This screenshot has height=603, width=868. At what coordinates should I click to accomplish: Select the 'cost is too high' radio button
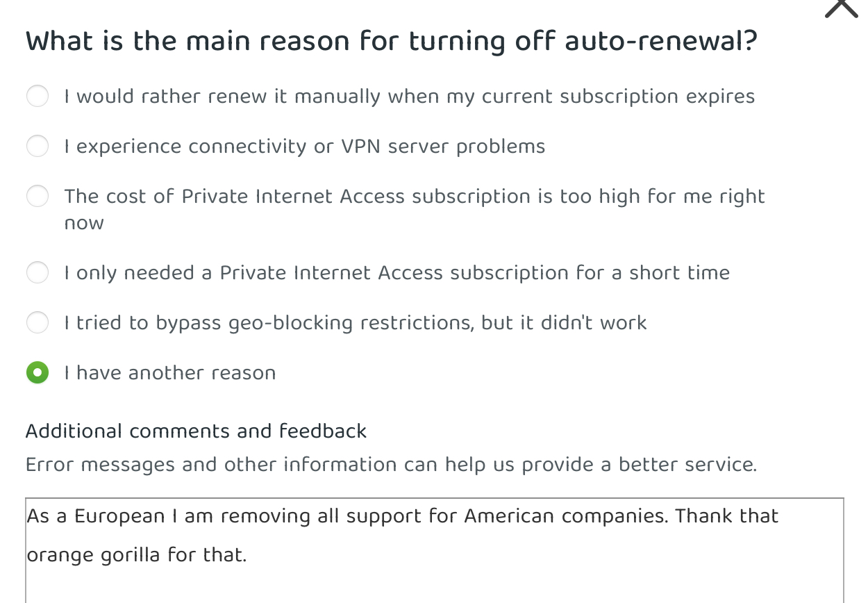coord(37,197)
